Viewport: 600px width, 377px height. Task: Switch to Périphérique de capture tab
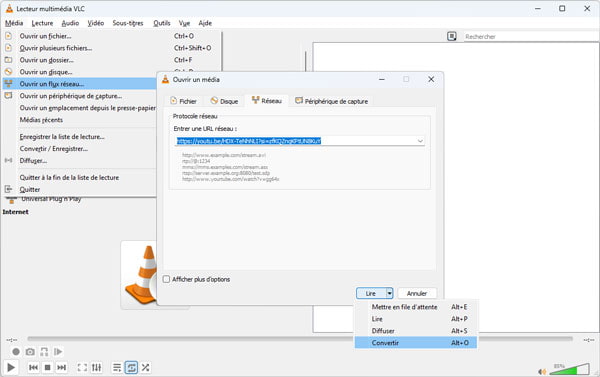click(x=331, y=101)
